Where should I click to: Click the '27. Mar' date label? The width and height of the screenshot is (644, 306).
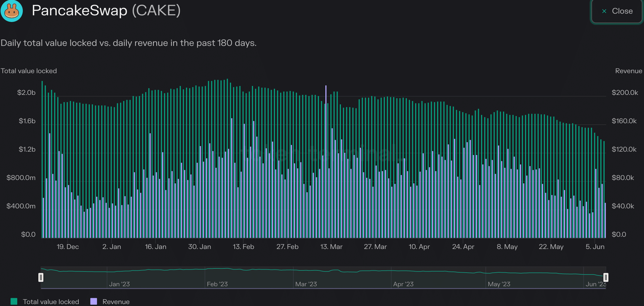point(375,247)
